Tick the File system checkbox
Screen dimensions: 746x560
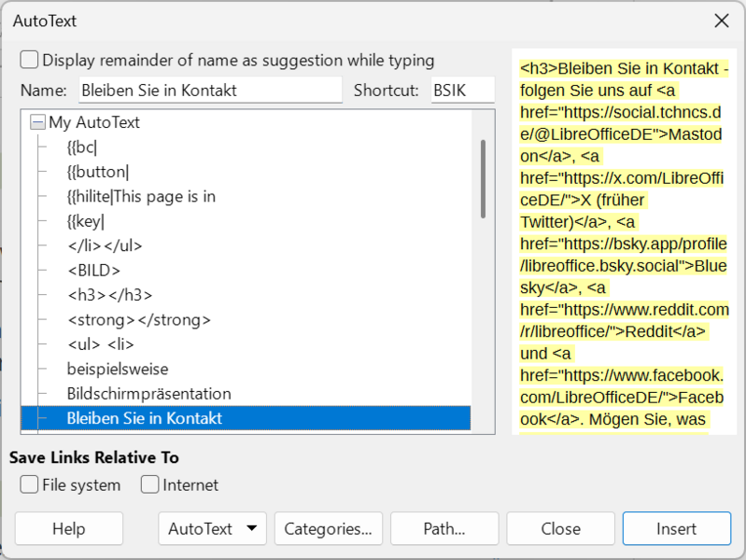(29, 484)
